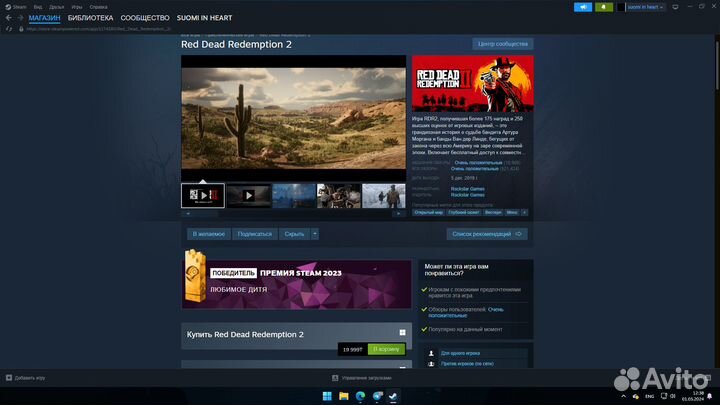
Task: Open the green notifications bell
Action: click(603, 7)
